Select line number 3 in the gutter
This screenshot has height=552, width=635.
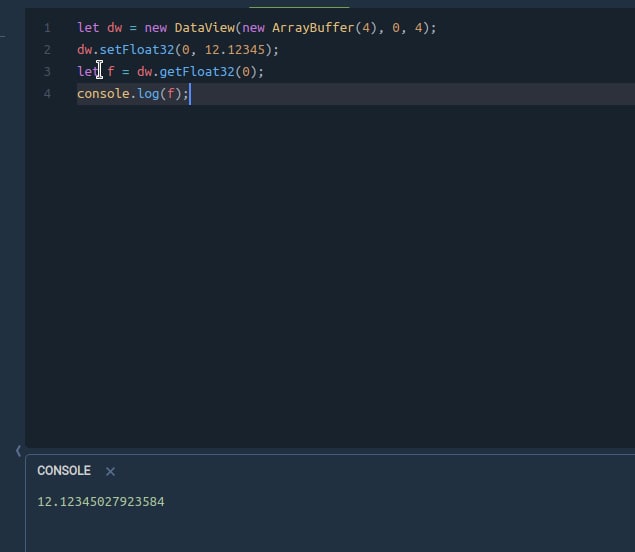coord(47,72)
